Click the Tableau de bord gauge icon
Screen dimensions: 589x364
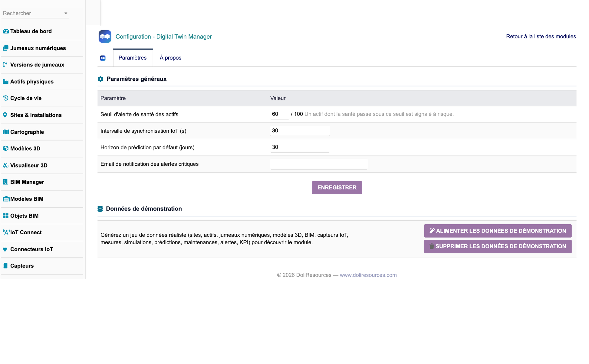pos(6,31)
